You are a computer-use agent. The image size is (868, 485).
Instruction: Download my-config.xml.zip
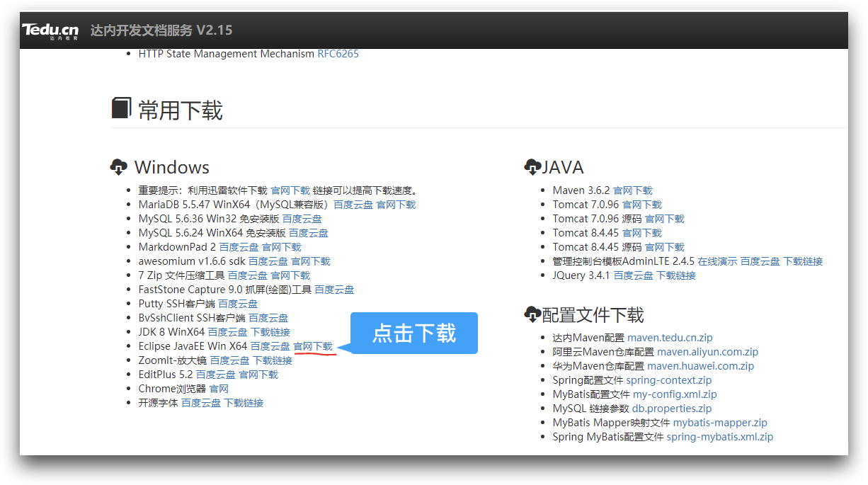[675, 394]
